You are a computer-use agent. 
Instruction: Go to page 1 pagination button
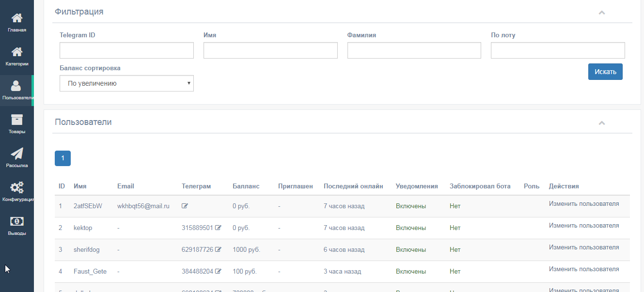click(x=63, y=158)
